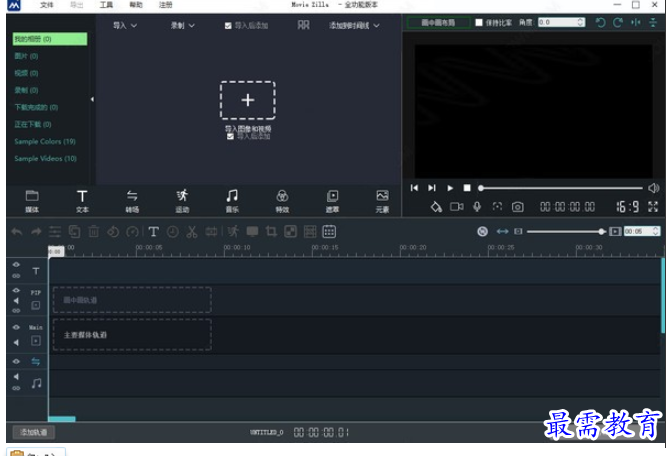The height and width of the screenshot is (456, 668).
Task: Toggle the 导入后添加 checkbox in top toolbar
Action: tap(228, 26)
